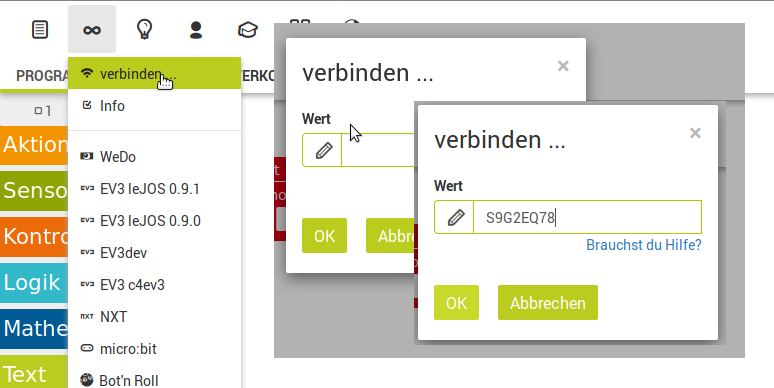The image size is (774, 388).
Task: Close the front verbinden dialog
Action: (695, 133)
